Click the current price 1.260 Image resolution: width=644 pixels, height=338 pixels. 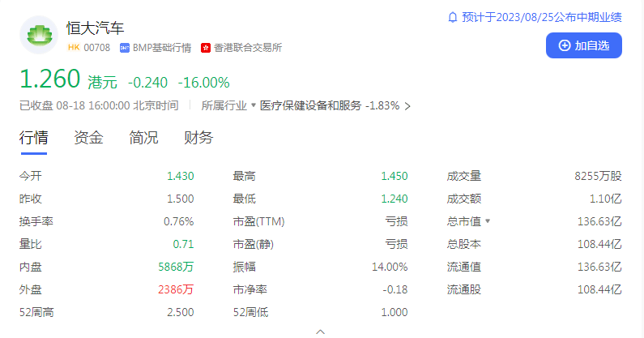click(x=49, y=79)
